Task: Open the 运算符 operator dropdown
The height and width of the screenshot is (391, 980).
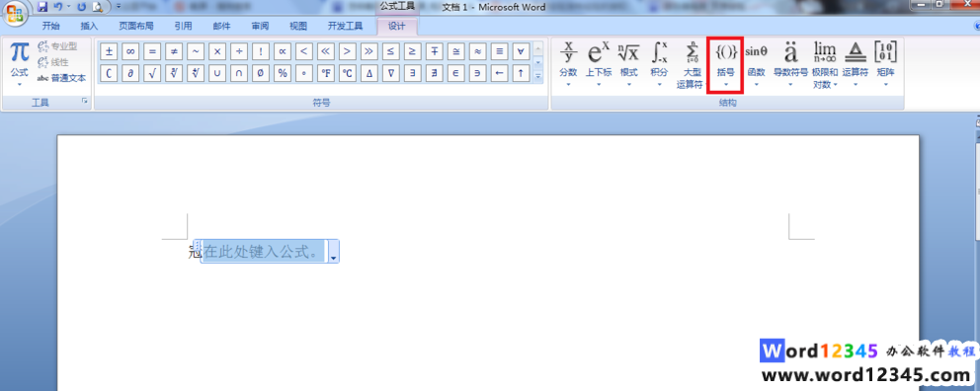Action: click(x=855, y=64)
